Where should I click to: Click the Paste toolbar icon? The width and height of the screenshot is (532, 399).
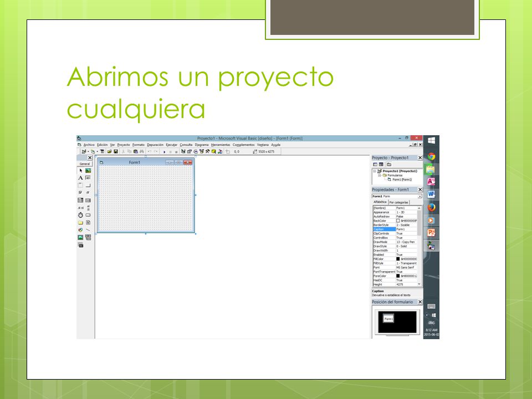coord(135,152)
